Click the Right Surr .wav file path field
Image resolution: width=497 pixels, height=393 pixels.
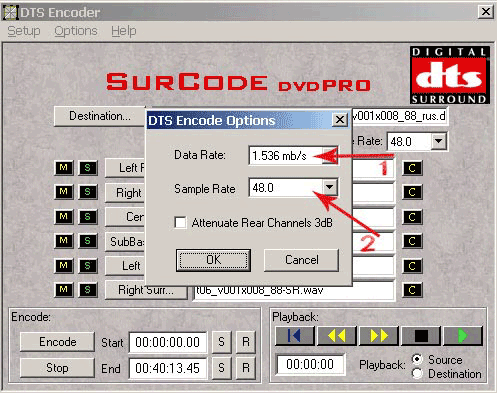click(x=293, y=291)
